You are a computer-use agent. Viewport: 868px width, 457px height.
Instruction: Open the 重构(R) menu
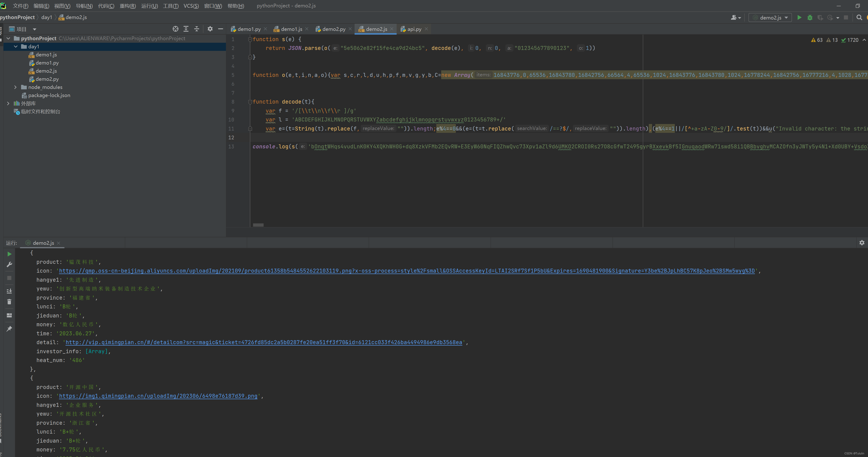point(128,6)
